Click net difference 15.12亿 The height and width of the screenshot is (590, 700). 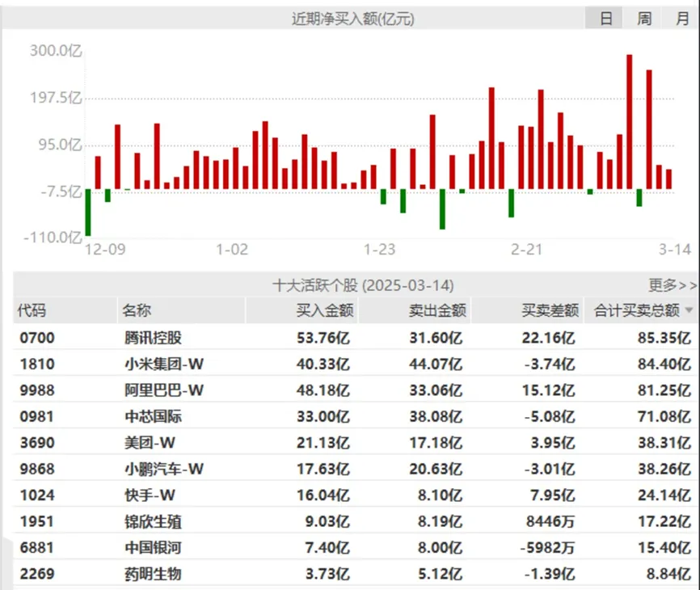point(549,390)
